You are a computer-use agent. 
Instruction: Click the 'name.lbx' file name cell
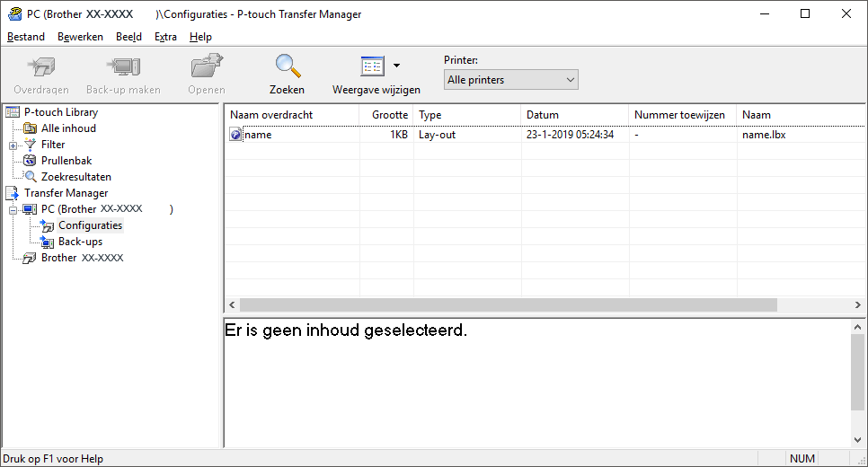coord(764,135)
